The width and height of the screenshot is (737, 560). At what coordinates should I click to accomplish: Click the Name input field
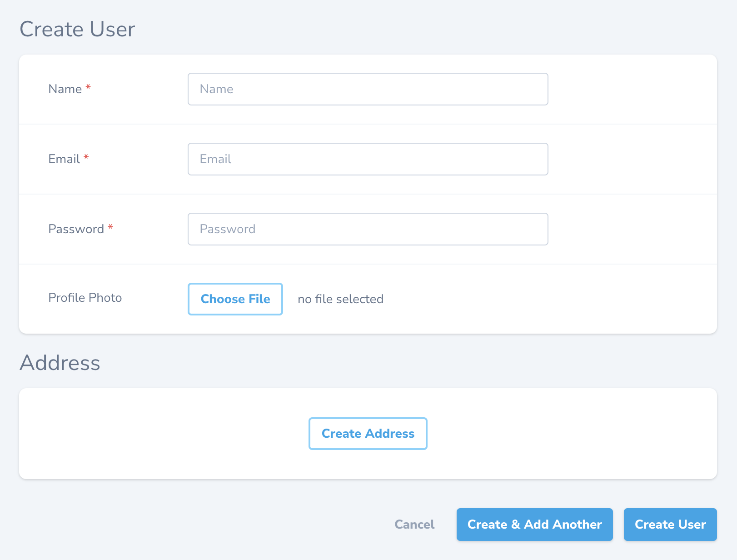click(x=368, y=89)
